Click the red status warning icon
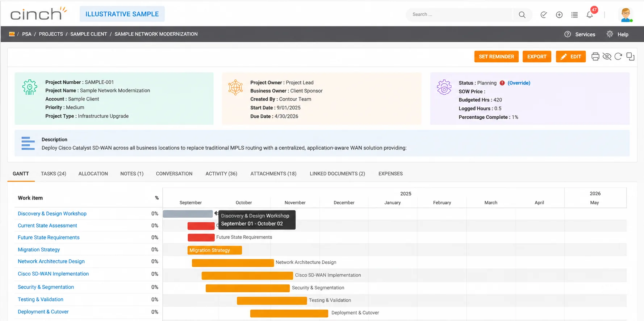 pos(502,83)
